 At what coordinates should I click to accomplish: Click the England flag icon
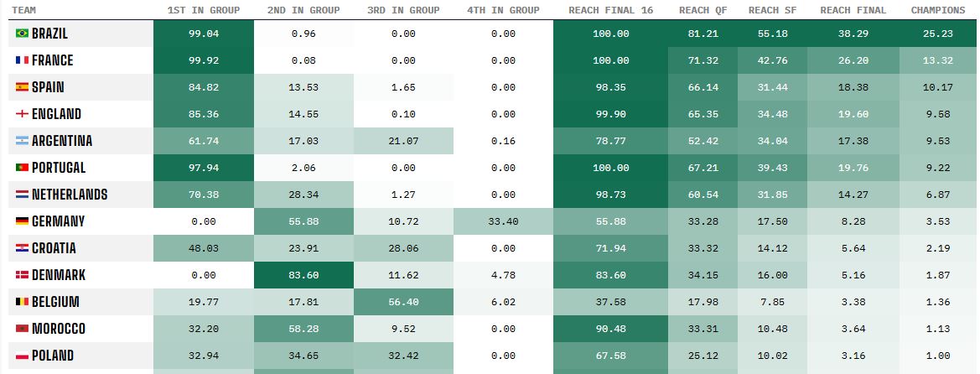pos(22,114)
